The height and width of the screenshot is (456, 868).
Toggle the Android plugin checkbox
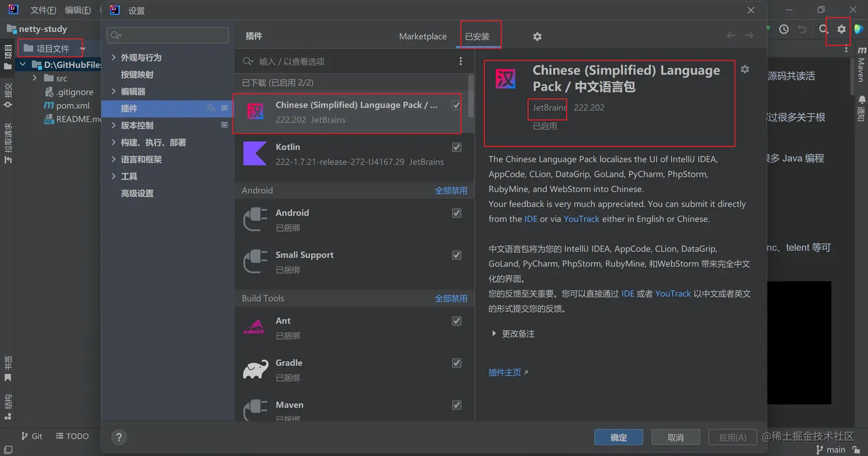click(x=456, y=213)
